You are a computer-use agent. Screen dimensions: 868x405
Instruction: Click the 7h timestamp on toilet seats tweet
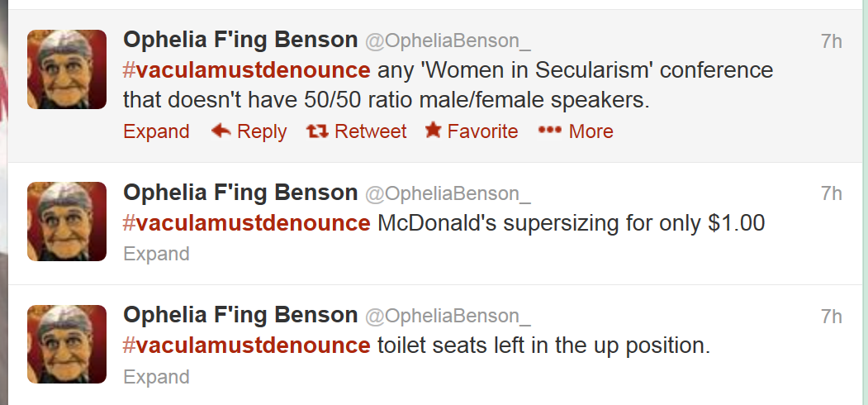[x=831, y=317]
